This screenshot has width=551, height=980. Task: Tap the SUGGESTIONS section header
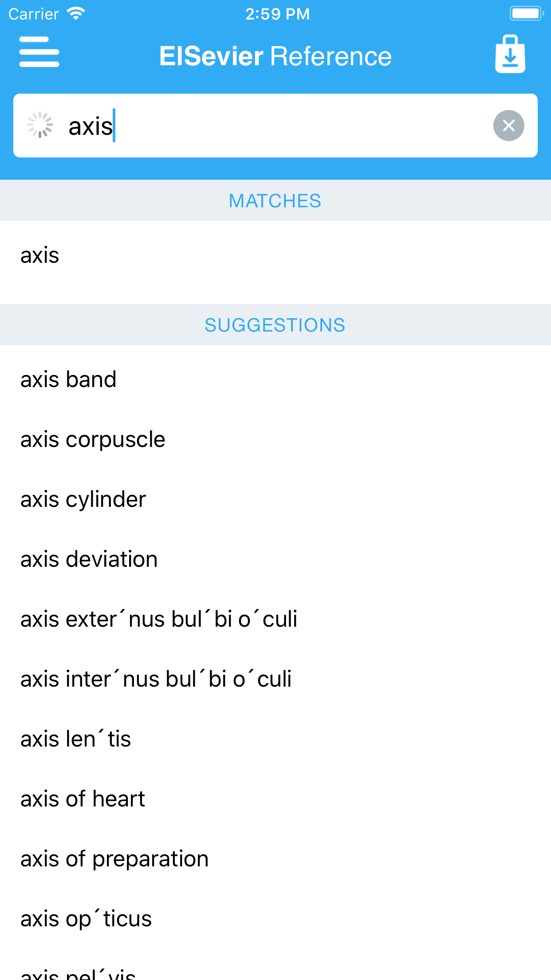point(275,325)
